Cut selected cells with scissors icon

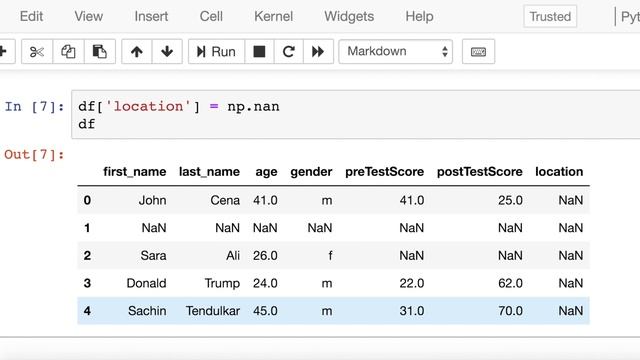coord(37,52)
